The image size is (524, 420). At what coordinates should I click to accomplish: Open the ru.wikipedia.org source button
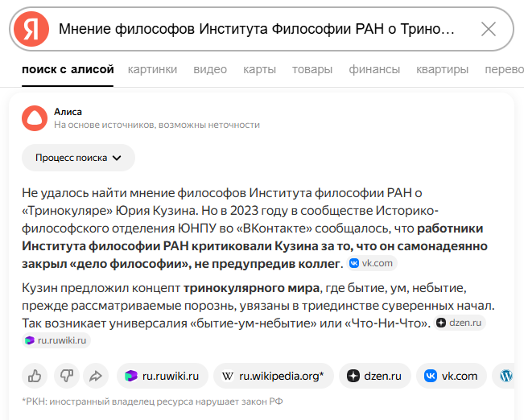coord(274,376)
